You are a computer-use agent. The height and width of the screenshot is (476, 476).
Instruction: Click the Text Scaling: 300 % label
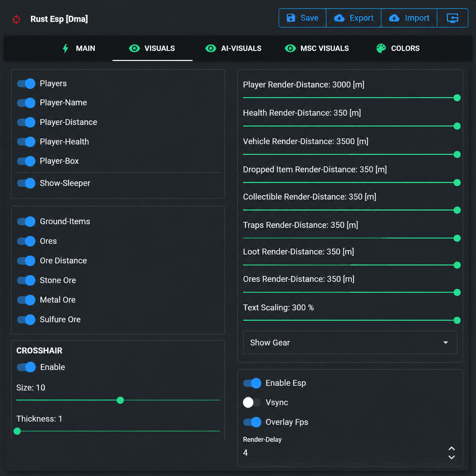tap(279, 307)
